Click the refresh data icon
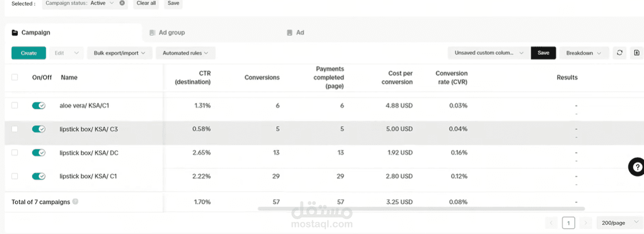Viewport: 644px width, 234px height. pos(620,53)
